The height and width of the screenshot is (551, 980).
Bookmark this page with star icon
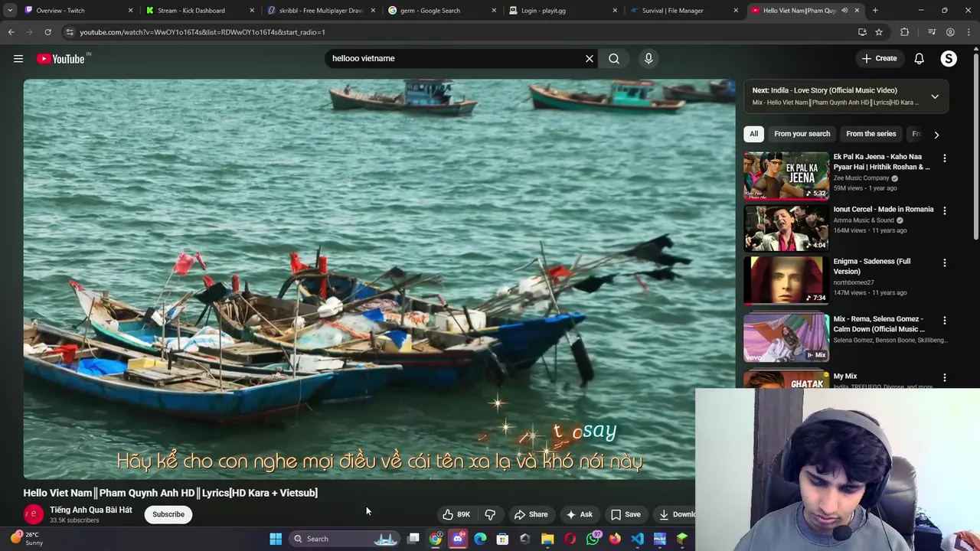pos(879,32)
